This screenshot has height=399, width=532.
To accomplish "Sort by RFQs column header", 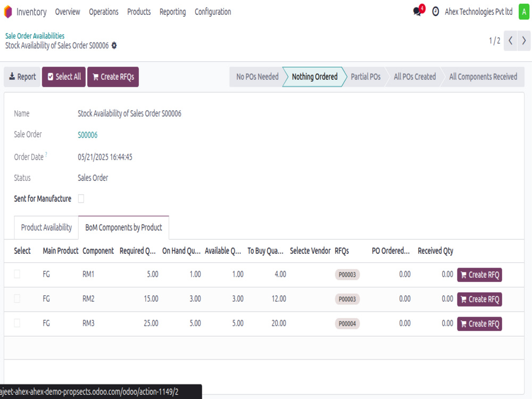I will click(x=342, y=251).
